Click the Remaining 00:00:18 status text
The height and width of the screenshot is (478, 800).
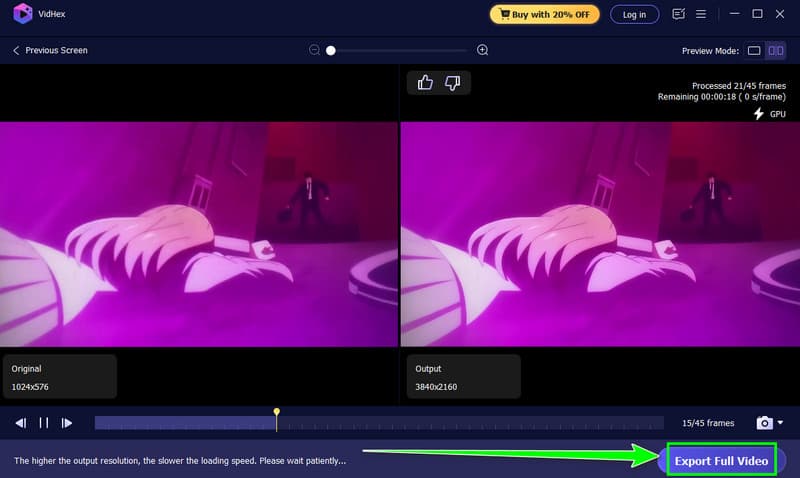coord(721,97)
